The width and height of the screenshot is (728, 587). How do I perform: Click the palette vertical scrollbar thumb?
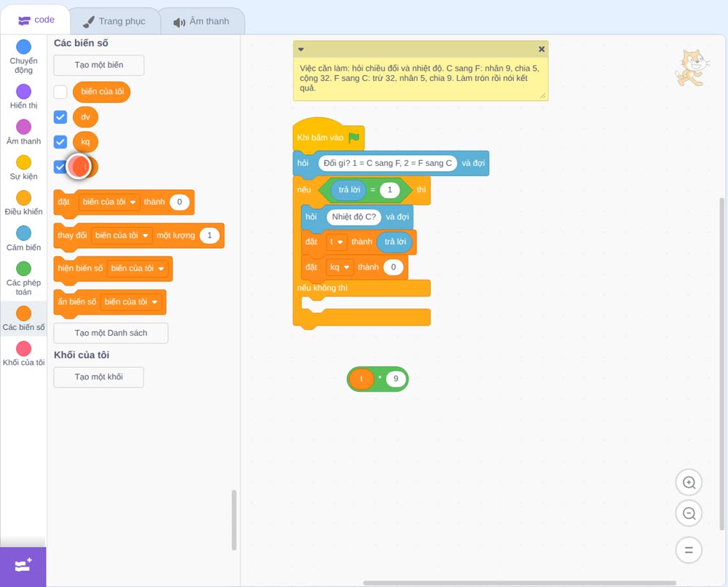point(234,520)
